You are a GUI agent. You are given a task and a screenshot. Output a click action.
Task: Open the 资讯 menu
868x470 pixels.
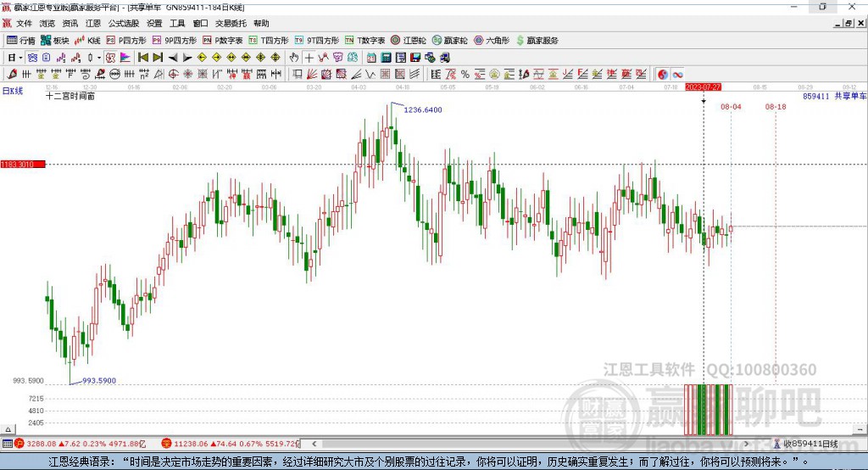[x=70, y=23]
